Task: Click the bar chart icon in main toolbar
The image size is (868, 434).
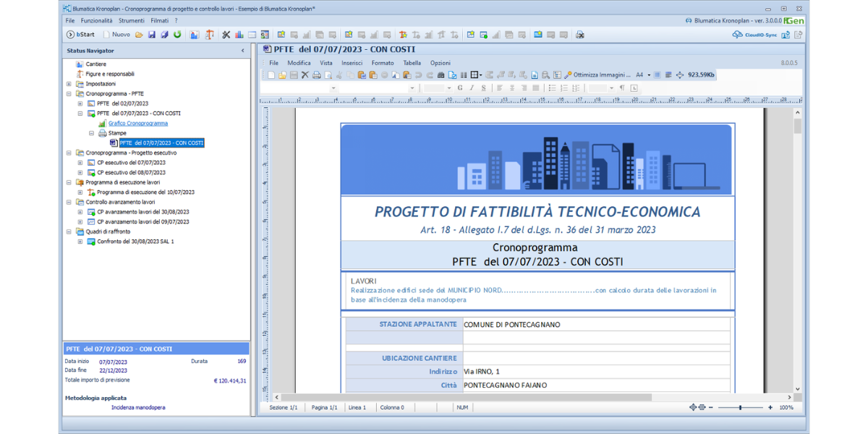Action: [x=239, y=35]
